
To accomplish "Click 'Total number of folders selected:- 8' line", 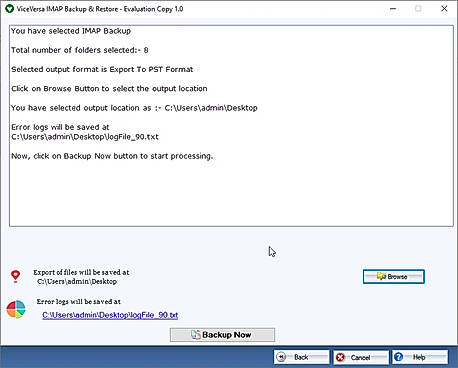I will (80, 50).
